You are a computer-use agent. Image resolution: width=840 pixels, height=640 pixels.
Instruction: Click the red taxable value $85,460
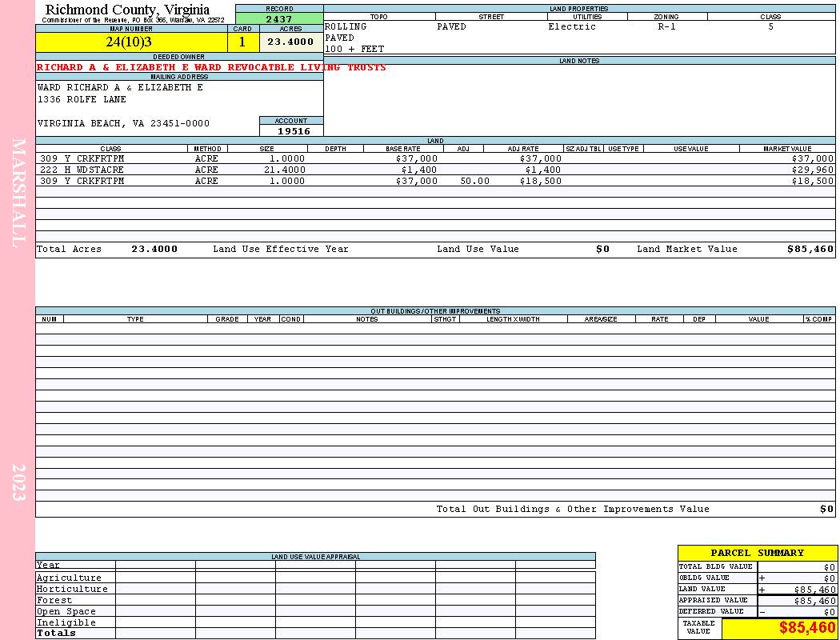tap(806, 627)
